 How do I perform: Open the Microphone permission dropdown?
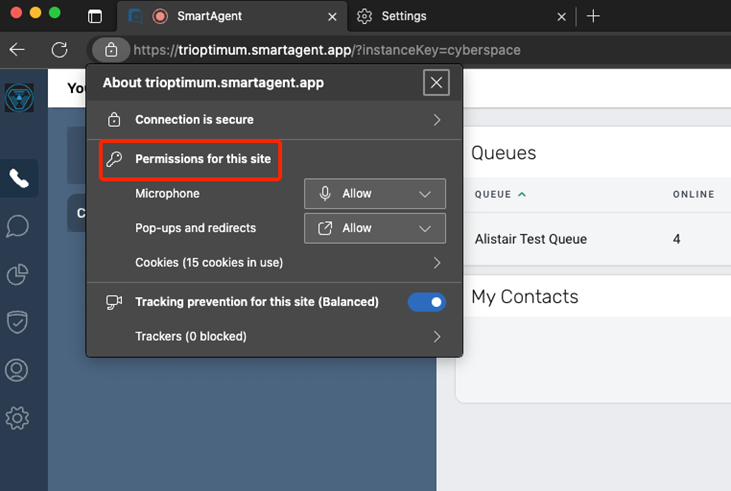point(375,194)
